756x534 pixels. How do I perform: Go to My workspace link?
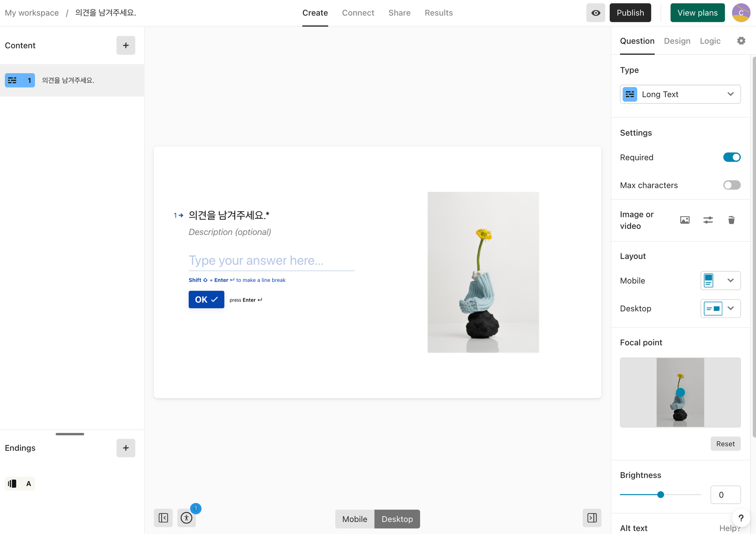(x=32, y=13)
